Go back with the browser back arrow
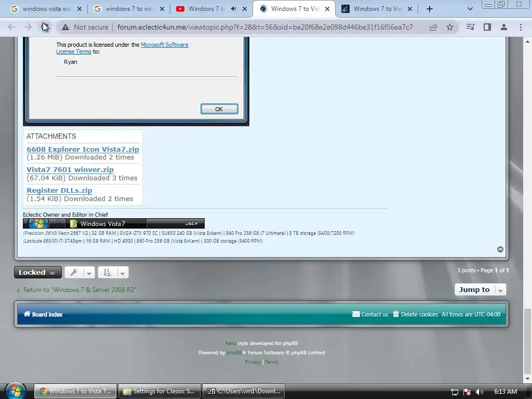 (x=11, y=27)
